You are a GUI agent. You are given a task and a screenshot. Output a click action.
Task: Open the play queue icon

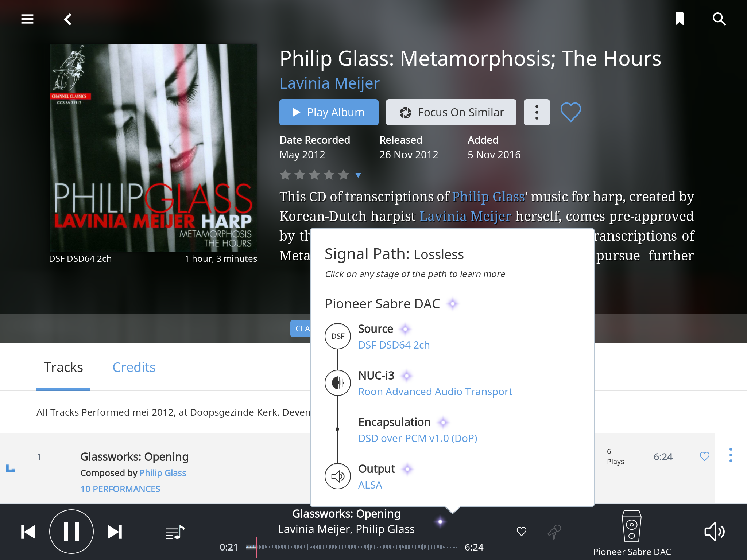(175, 532)
